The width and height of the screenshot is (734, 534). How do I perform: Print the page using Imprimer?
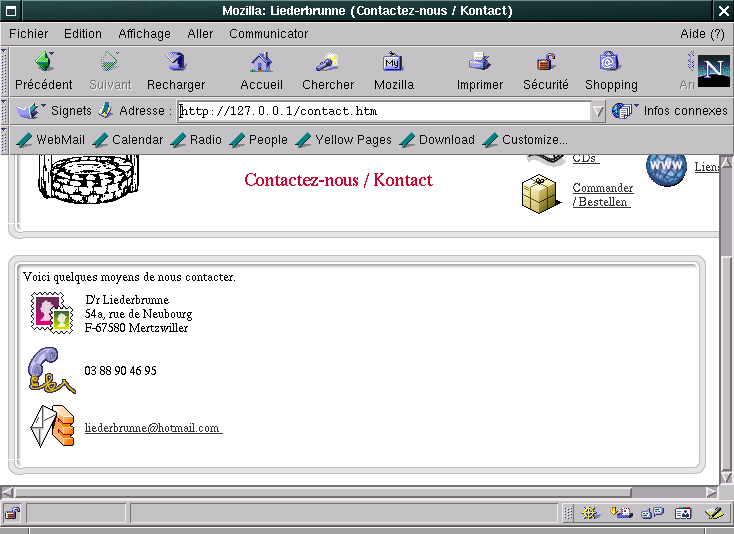tap(479, 63)
